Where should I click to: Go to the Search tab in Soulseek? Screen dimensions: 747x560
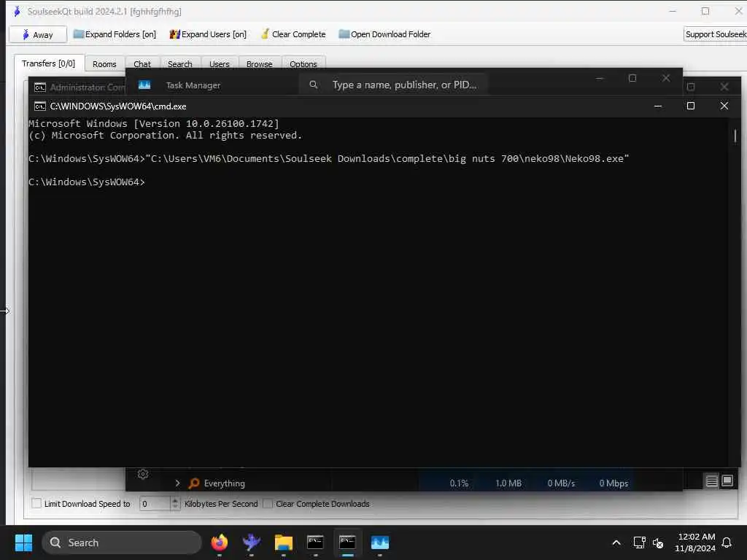click(179, 64)
